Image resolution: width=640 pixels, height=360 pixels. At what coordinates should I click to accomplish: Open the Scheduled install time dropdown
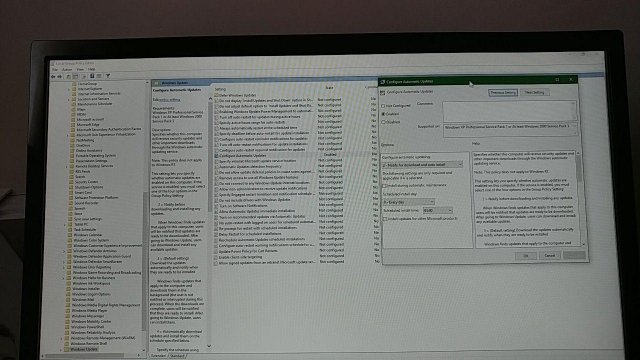(x=438, y=210)
